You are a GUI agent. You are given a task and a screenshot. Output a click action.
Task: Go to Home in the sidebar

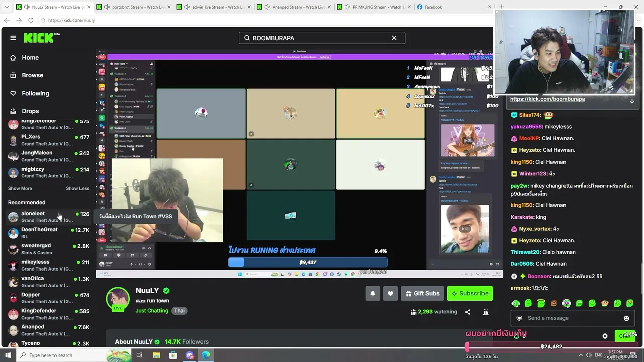coord(30,58)
